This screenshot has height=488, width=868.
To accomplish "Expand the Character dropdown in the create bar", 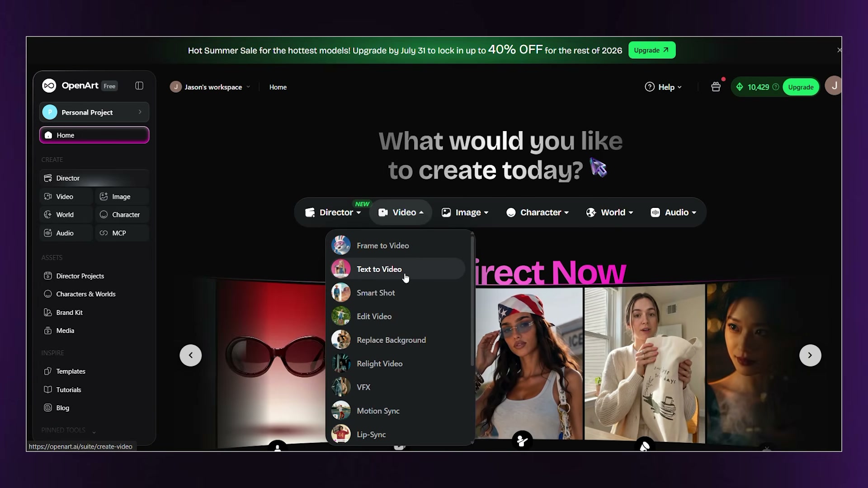I will coord(537,212).
